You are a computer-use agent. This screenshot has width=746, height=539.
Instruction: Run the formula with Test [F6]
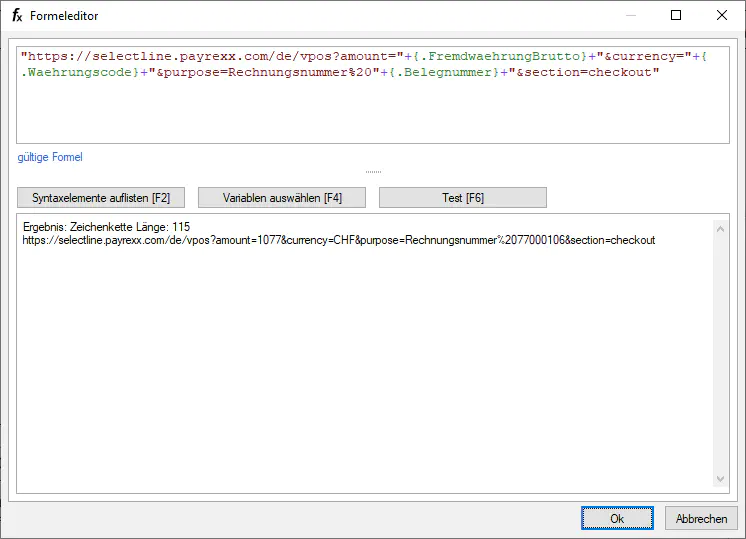point(462,198)
